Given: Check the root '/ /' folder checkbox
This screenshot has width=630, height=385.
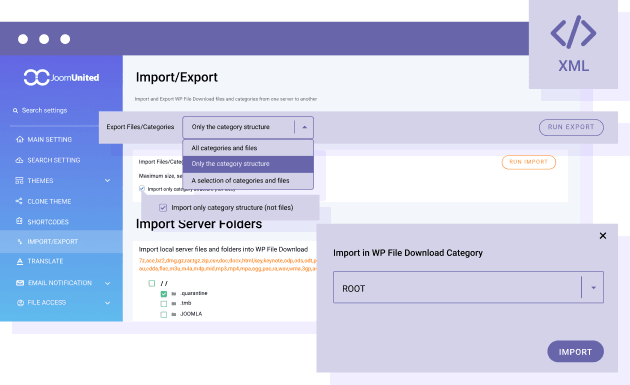Looking at the screenshot, I should 152,283.
